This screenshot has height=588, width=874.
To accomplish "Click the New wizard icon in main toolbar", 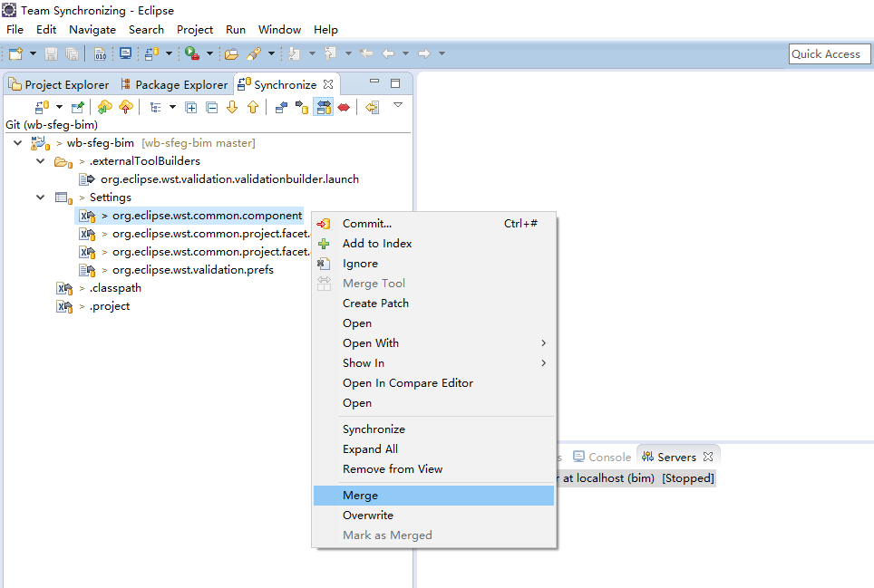I will point(16,53).
